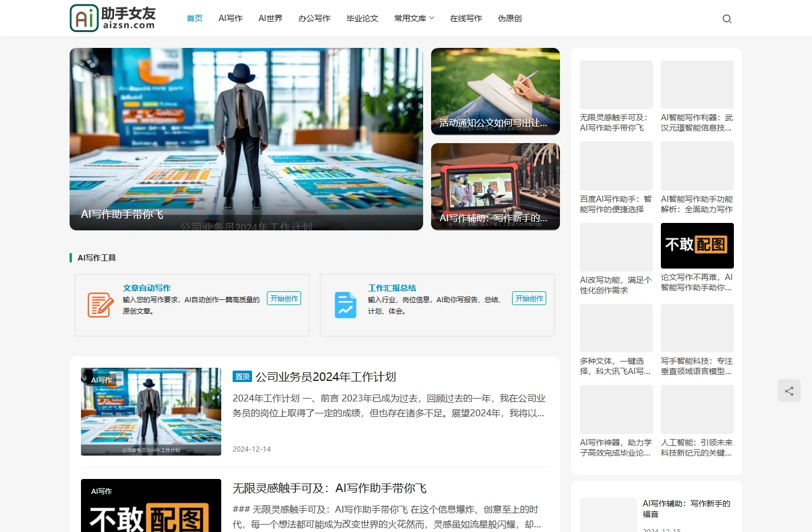Image resolution: width=812 pixels, height=532 pixels.
Task: Click the 2024年工作计划 article summary text
Action: click(x=389, y=405)
